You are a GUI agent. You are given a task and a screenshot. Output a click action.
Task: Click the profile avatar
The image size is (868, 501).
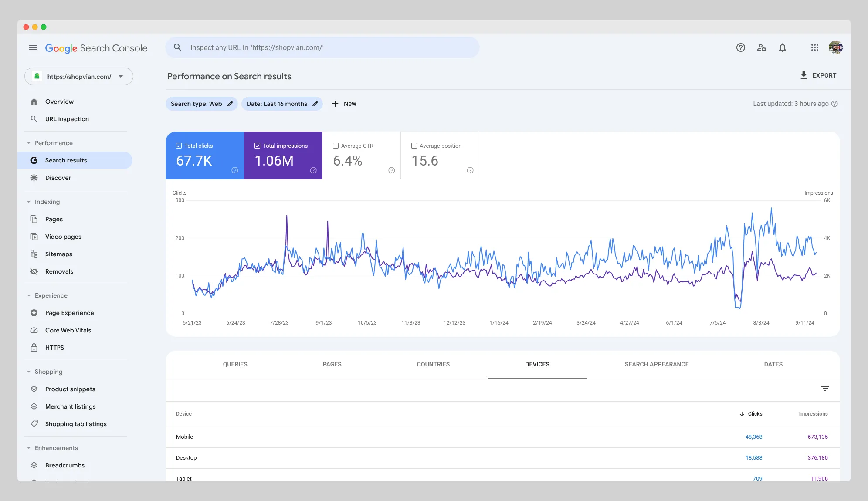click(x=836, y=47)
